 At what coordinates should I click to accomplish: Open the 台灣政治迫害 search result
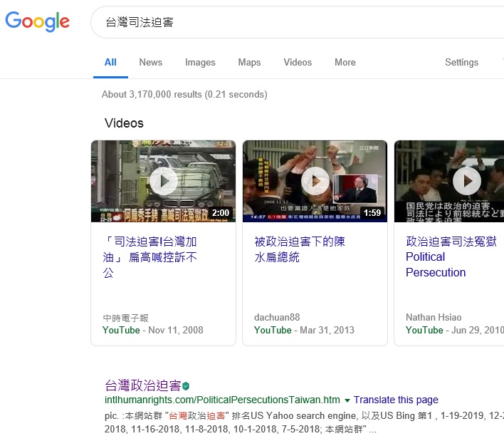coord(142,385)
